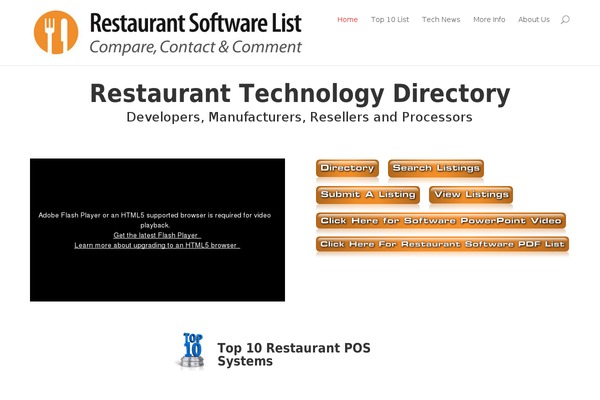Click the Search Listings button

[x=436, y=168]
